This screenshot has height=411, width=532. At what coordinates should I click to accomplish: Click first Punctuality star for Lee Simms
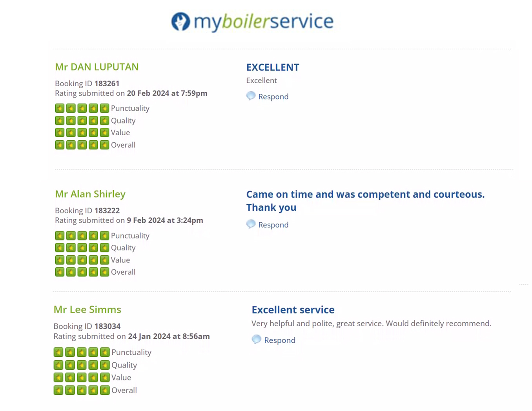(58, 353)
